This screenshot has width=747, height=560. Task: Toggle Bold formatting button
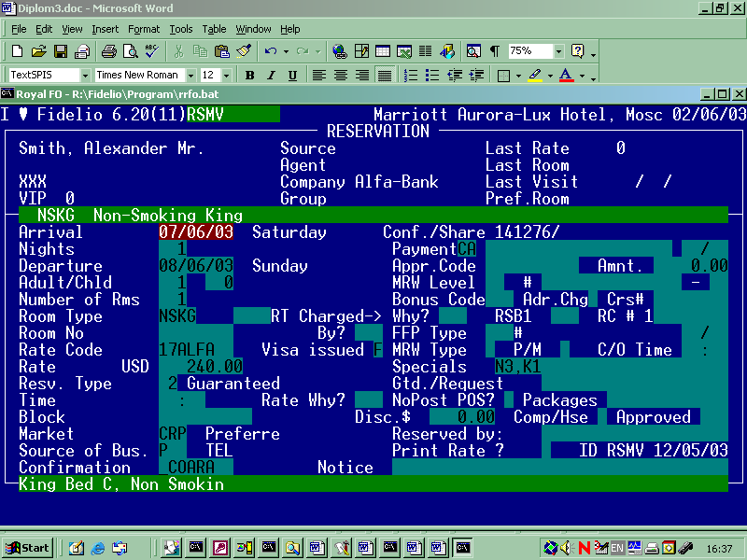tap(249, 76)
